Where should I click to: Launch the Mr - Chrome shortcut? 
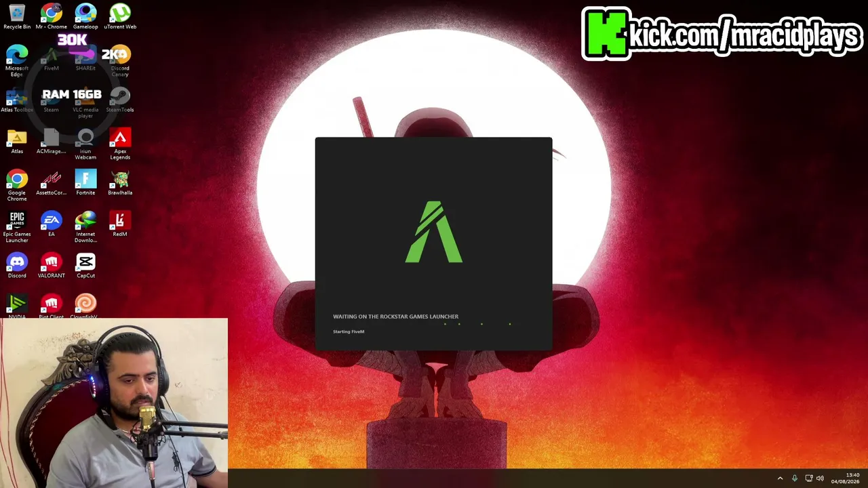pyautogui.click(x=51, y=17)
